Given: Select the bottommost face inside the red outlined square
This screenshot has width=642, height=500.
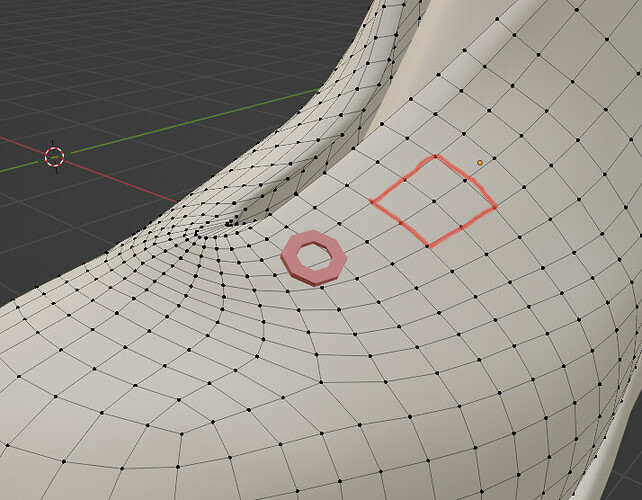Looking at the screenshot, I should point(431,224).
